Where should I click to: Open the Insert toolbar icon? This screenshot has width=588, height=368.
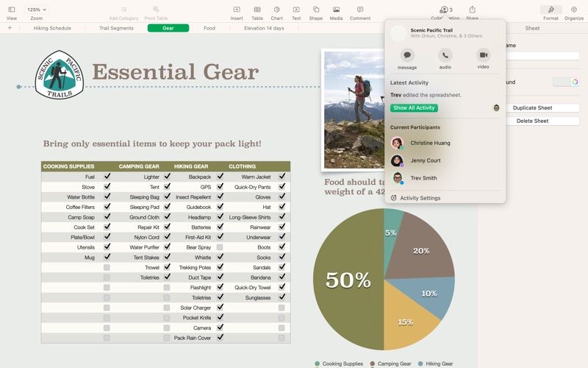[237, 10]
